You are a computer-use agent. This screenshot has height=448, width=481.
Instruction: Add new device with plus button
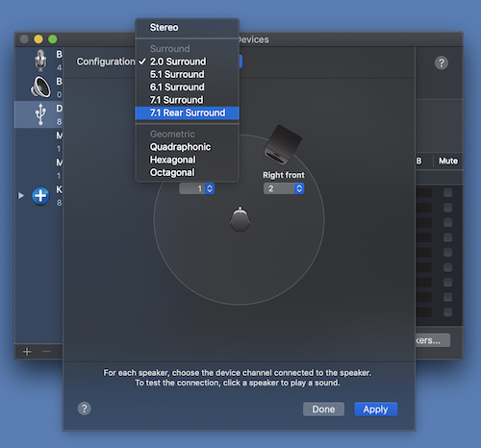[27, 352]
